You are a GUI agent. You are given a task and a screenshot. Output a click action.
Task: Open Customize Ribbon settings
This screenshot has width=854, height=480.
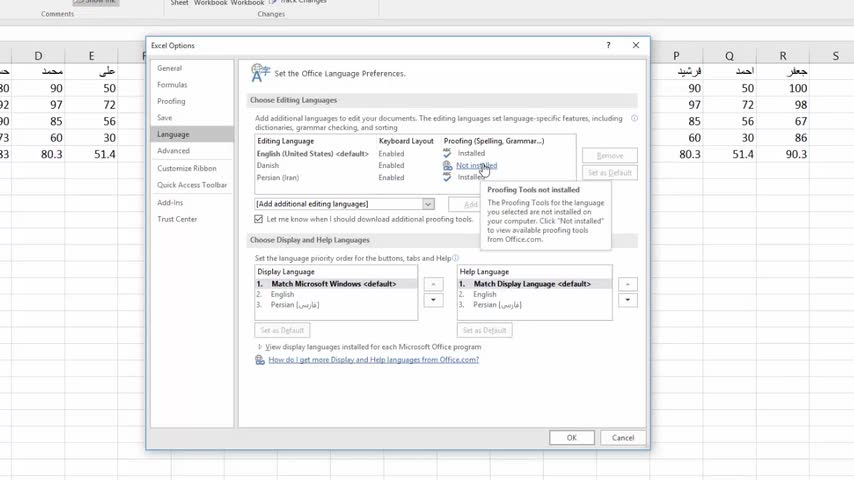[x=187, y=168]
